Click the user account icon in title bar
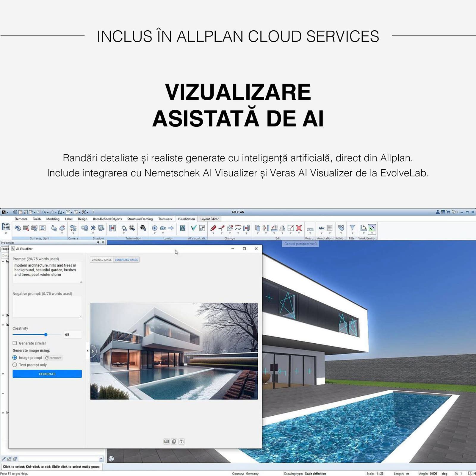 click(x=438, y=212)
